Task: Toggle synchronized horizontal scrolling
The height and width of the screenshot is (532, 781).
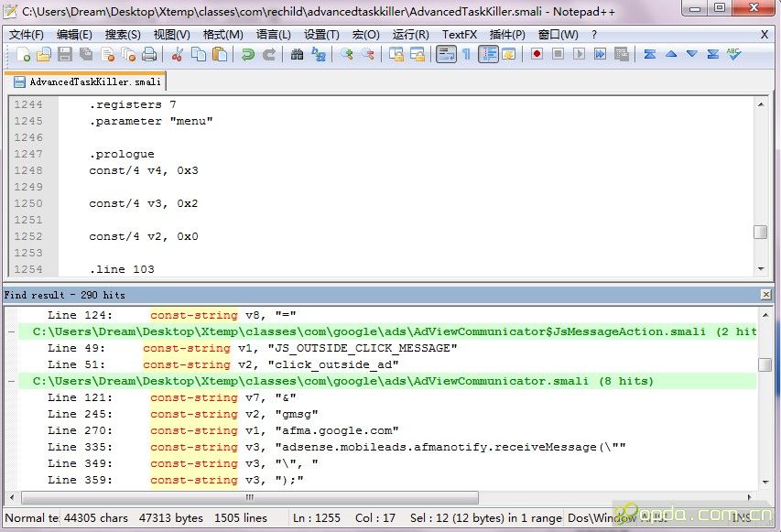Action: click(418, 54)
